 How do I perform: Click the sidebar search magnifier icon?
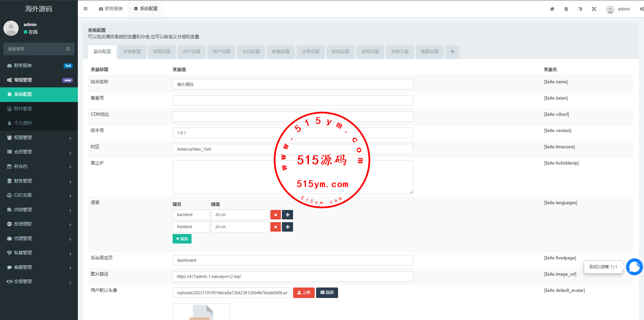[68, 49]
